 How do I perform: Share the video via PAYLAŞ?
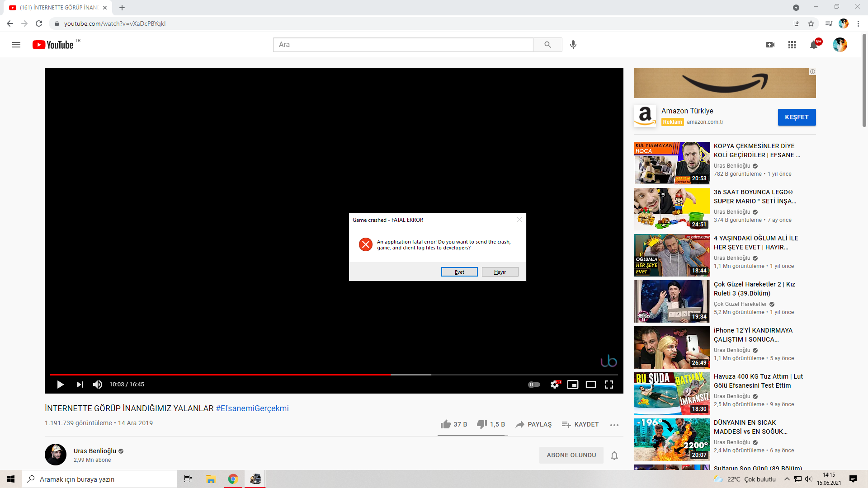534,424
